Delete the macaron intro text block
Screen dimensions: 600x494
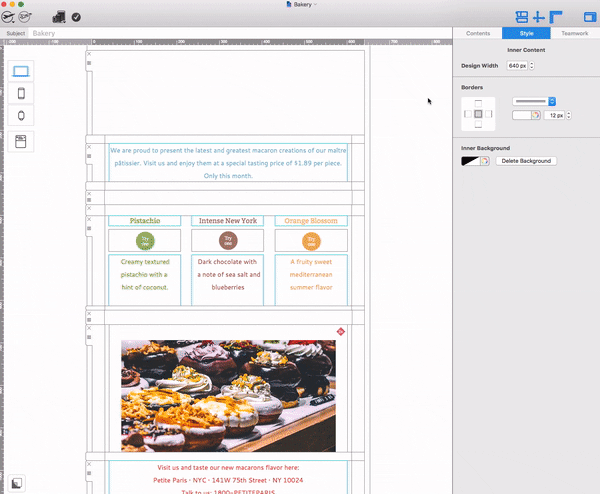(89, 147)
